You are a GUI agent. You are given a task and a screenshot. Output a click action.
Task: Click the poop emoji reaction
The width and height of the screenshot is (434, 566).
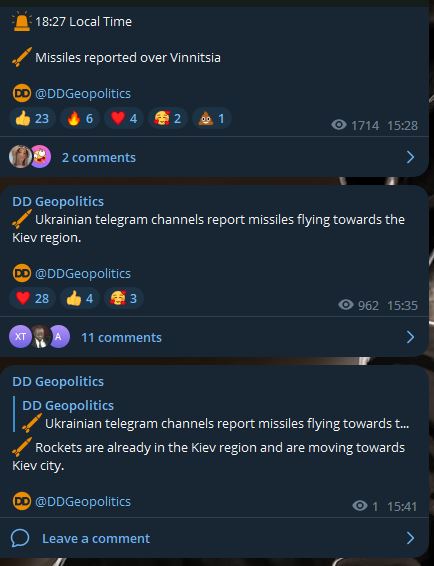pyautogui.click(x=212, y=118)
